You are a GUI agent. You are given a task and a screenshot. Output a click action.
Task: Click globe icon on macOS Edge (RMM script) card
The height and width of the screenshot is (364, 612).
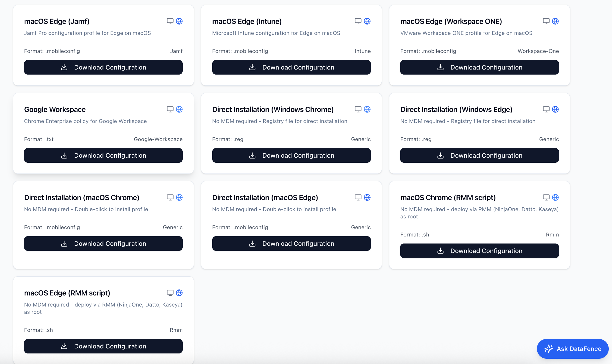point(179,293)
